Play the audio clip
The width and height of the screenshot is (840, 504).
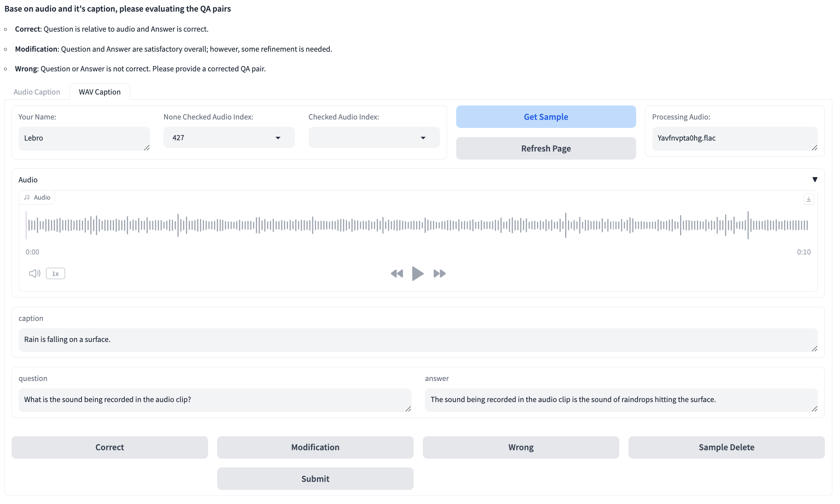tap(418, 273)
